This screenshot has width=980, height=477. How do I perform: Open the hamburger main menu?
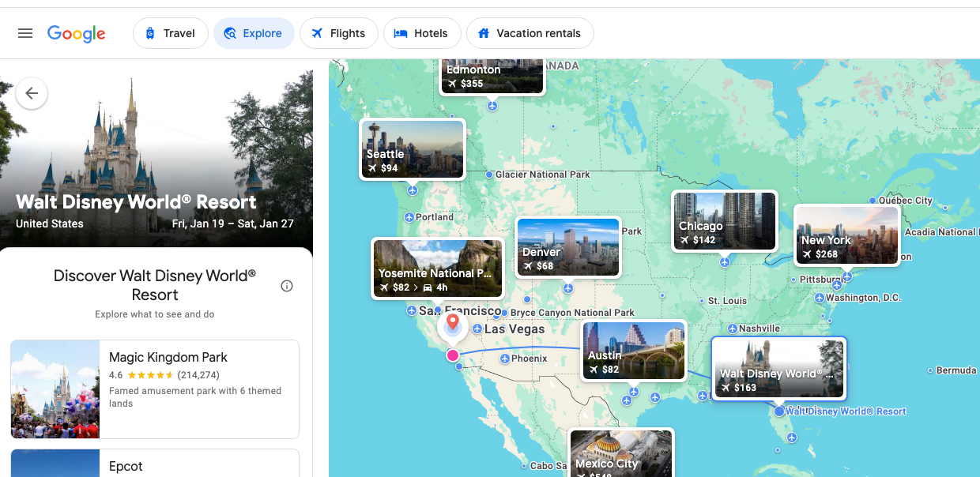[25, 33]
